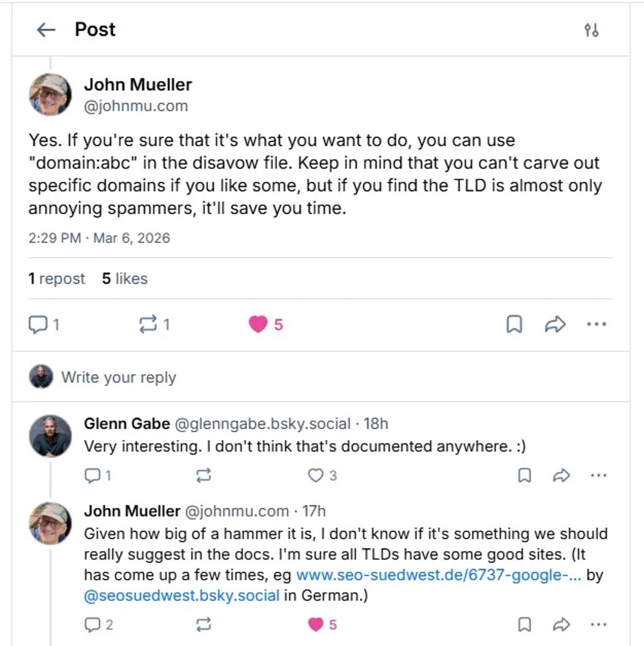Open thread preferences via sliders icon
The image size is (644, 646).
592,31
